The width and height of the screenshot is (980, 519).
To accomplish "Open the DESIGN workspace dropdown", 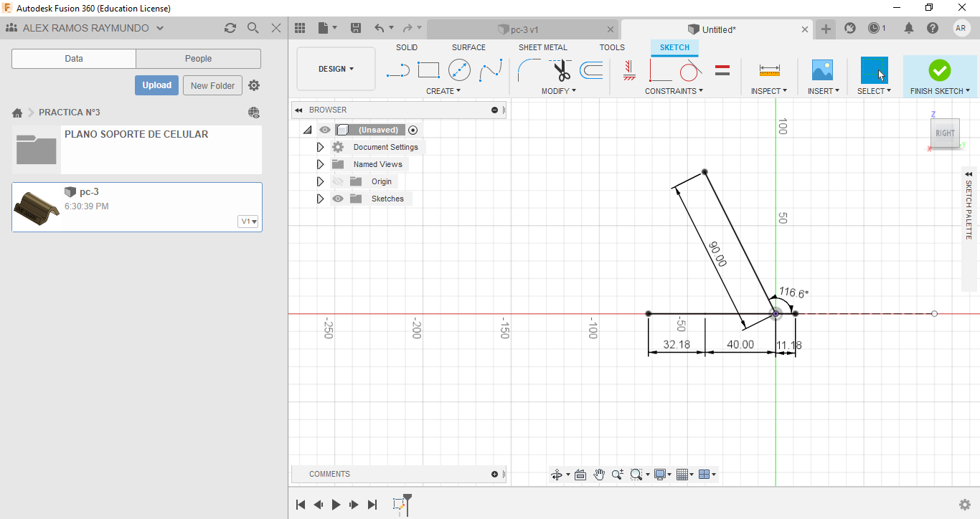I will pyautogui.click(x=336, y=69).
